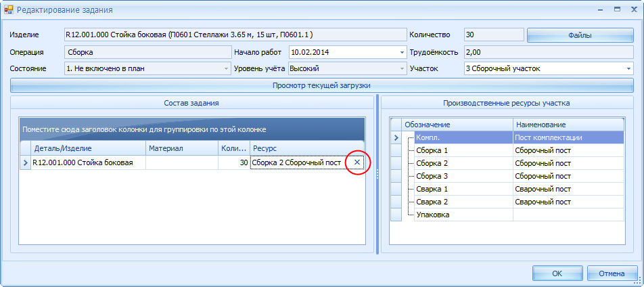
Task: Click the Отмена button
Action: pos(612,273)
